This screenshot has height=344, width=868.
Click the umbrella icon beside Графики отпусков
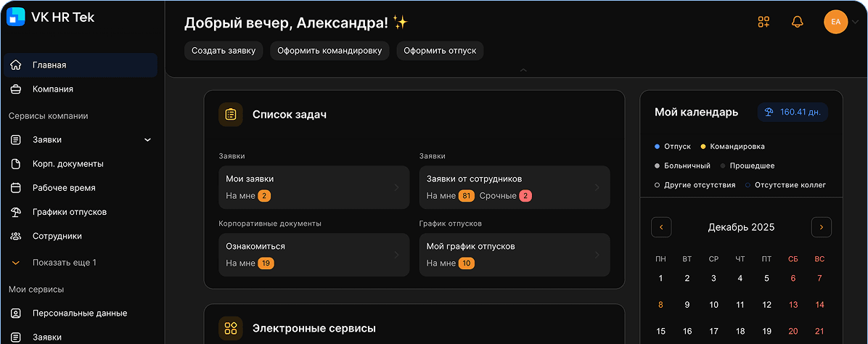tap(16, 212)
